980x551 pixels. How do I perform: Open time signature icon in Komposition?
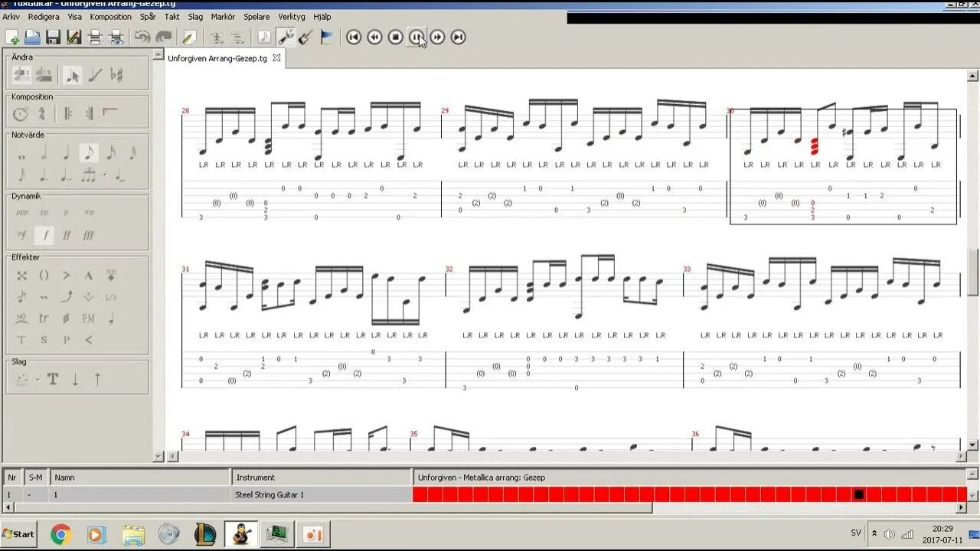point(42,114)
